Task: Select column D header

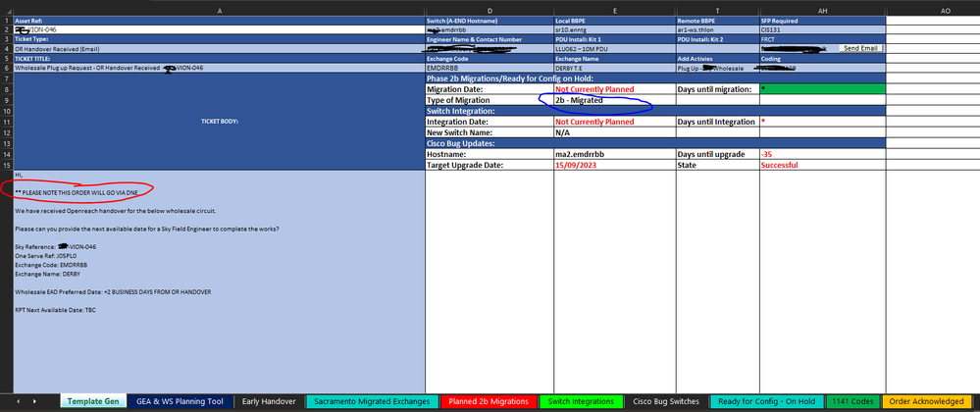Action: 490,11
